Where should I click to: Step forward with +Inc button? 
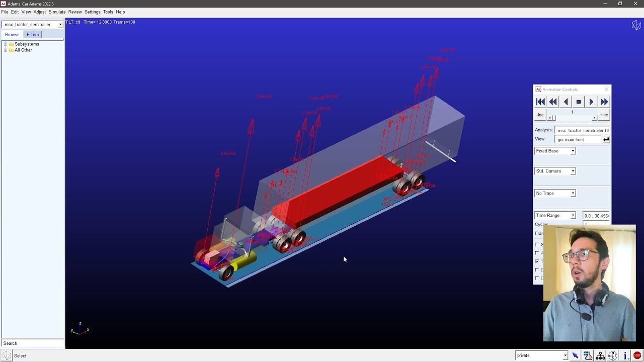point(604,115)
